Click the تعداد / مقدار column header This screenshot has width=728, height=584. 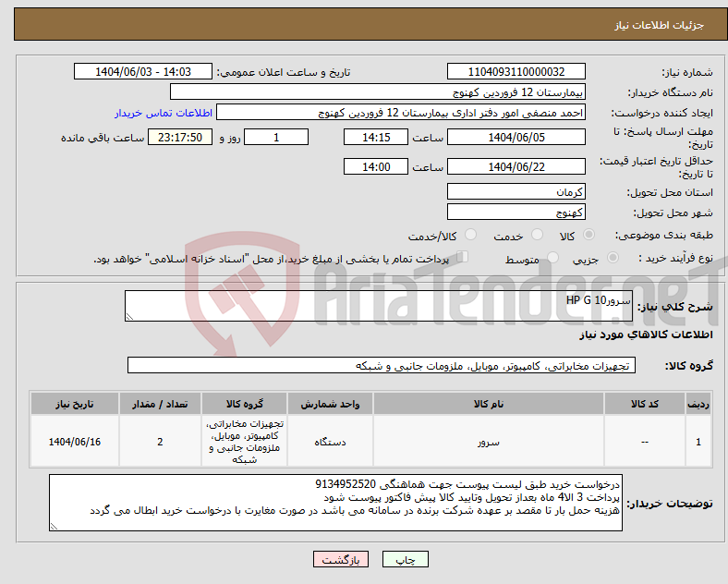pyautogui.click(x=160, y=404)
